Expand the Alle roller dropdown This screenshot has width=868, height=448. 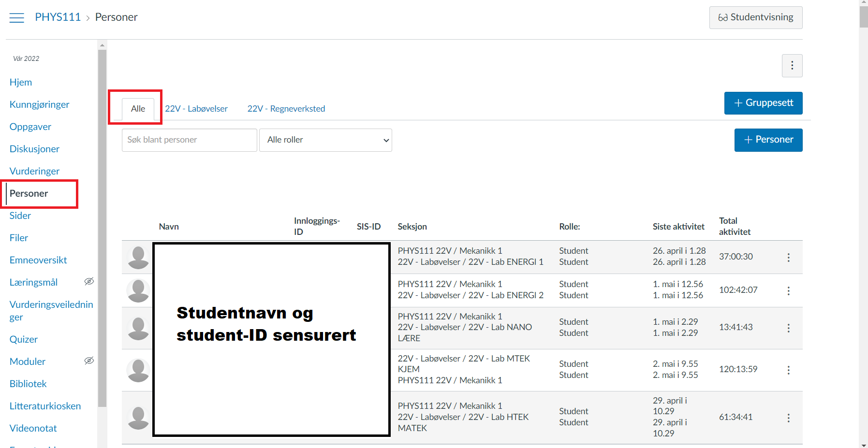[325, 140]
